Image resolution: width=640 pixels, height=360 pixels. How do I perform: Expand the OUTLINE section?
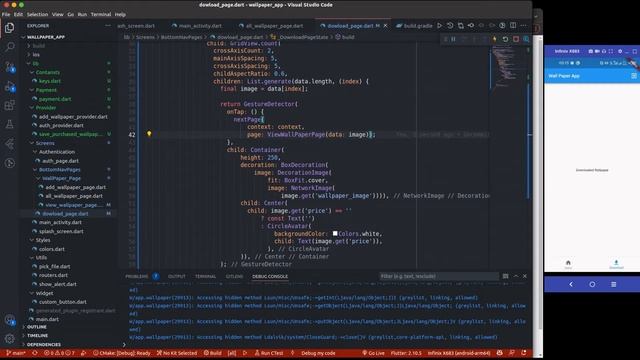coord(36,327)
